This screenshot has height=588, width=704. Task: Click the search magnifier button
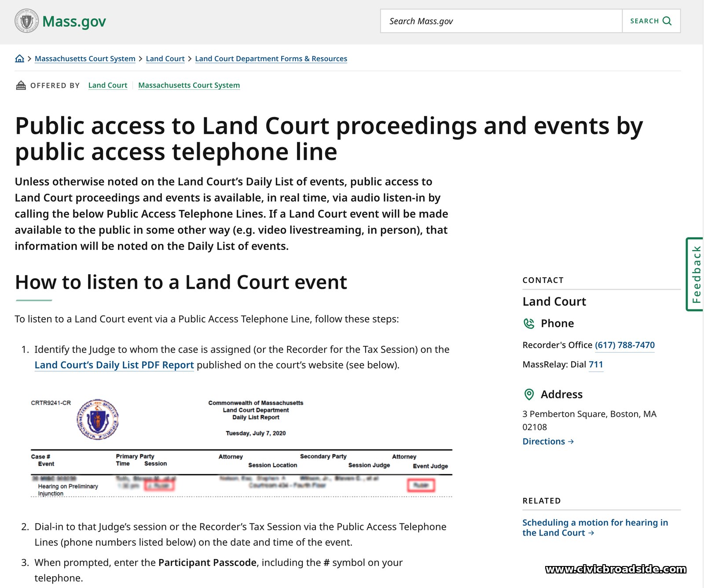pos(651,21)
